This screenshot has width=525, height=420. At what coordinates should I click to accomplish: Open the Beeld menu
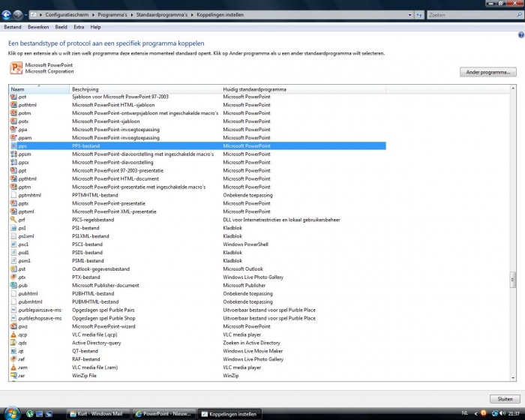61,27
